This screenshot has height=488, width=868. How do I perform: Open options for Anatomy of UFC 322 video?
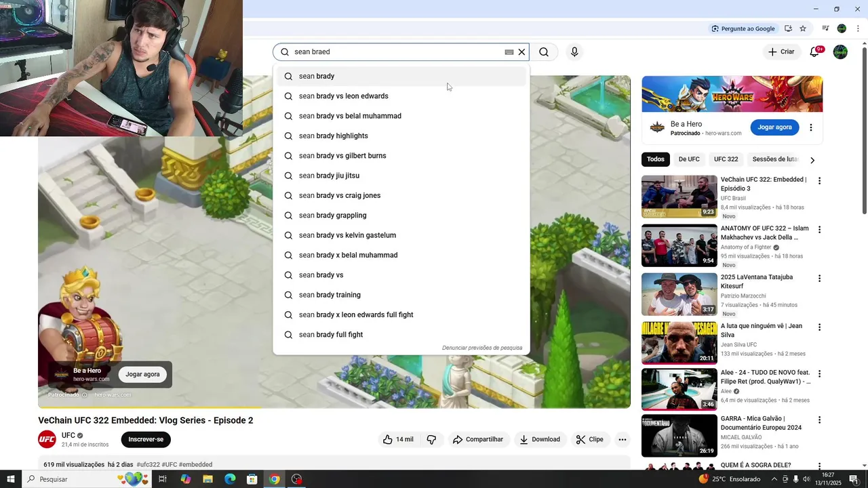819,230
